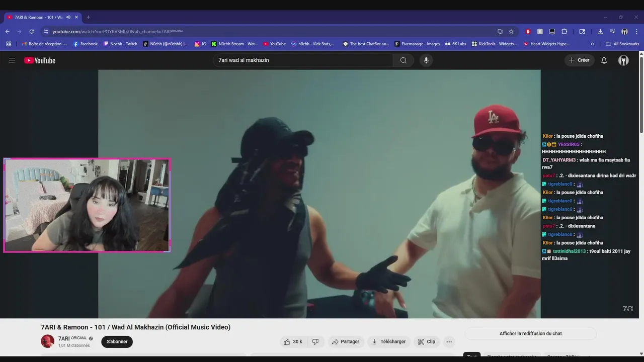This screenshot has height=362, width=644.
Task: Open the 7ARI channel name
Action: coord(63,338)
